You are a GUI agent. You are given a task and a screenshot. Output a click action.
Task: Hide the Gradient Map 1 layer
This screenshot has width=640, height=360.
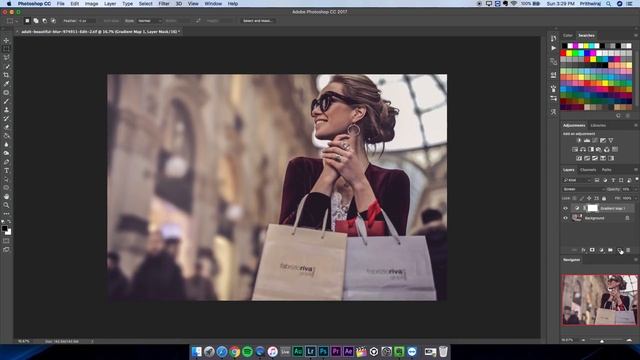566,208
